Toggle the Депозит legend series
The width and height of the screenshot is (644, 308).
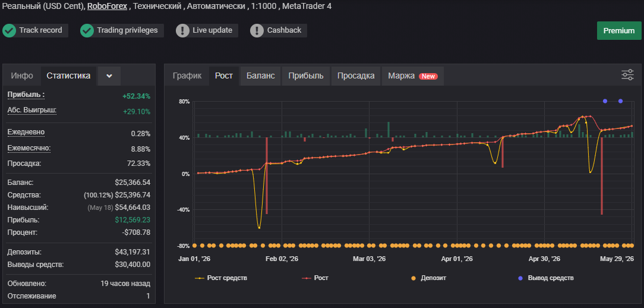(428, 278)
